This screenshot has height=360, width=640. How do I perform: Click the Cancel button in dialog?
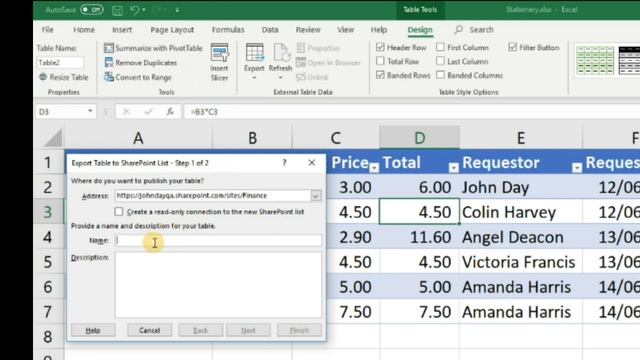coord(149,330)
